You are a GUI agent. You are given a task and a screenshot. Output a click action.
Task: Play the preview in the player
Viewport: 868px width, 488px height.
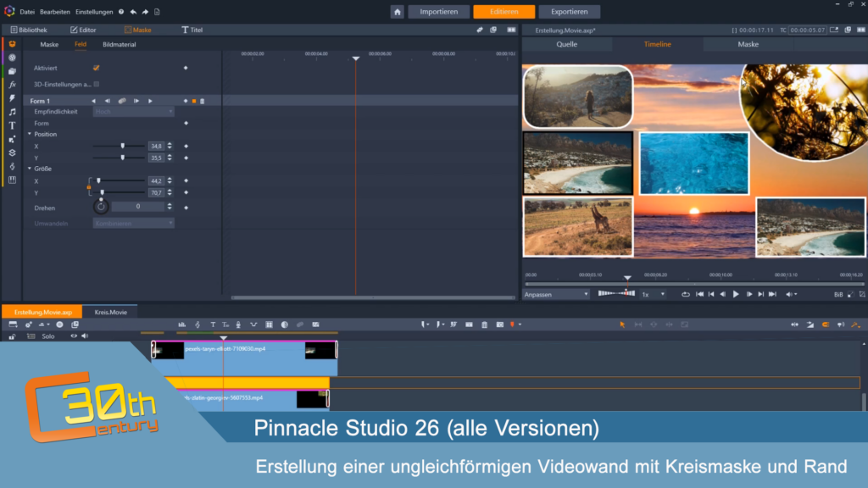[736, 294]
